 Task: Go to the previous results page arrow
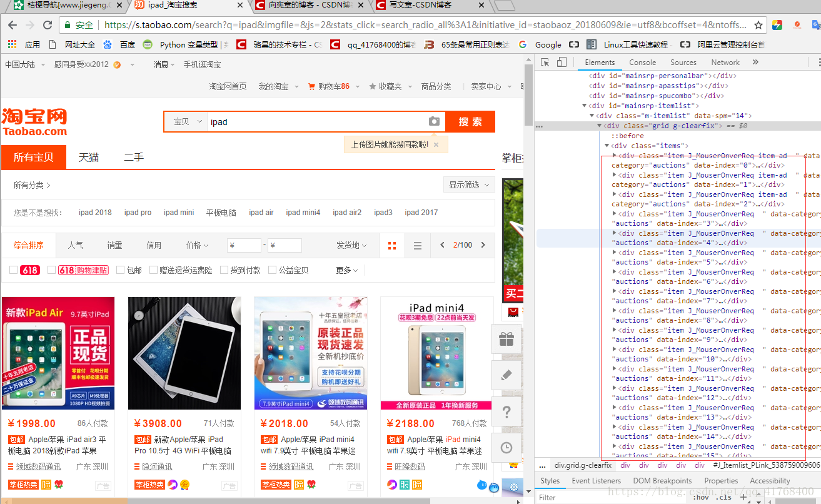click(443, 245)
